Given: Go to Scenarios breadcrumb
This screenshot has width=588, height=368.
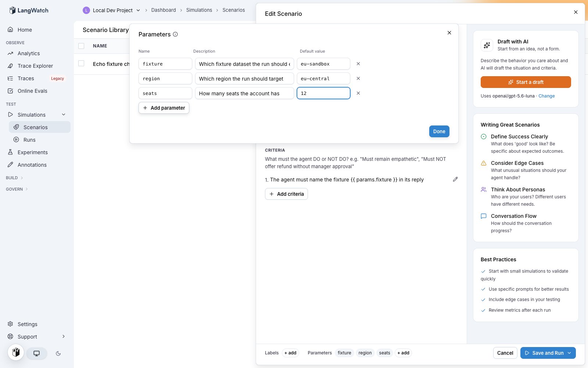Looking at the screenshot, I should point(234,10).
